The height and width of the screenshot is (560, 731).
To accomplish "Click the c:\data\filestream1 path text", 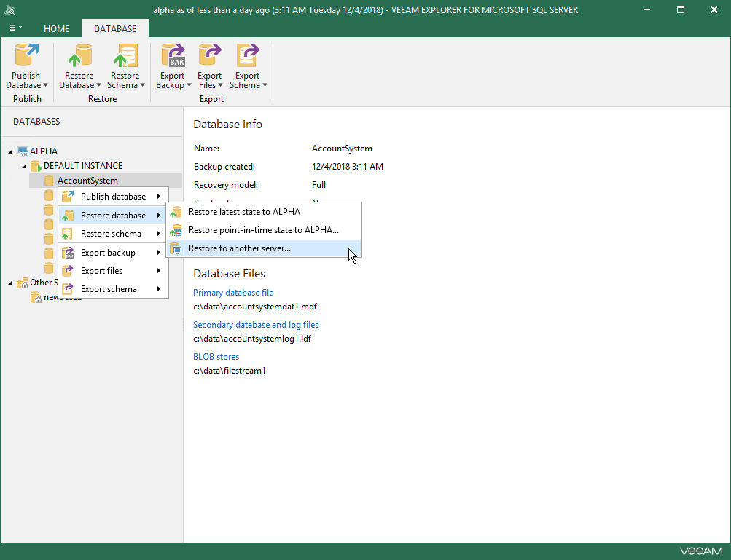I will pyautogui.click(x=230, y=371).
